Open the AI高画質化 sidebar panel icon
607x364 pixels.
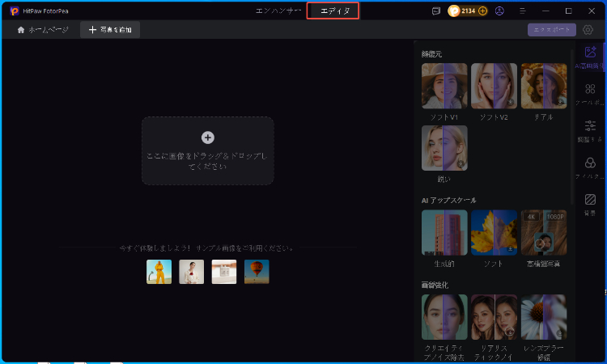pyautogui.click(x=590, y=53)
